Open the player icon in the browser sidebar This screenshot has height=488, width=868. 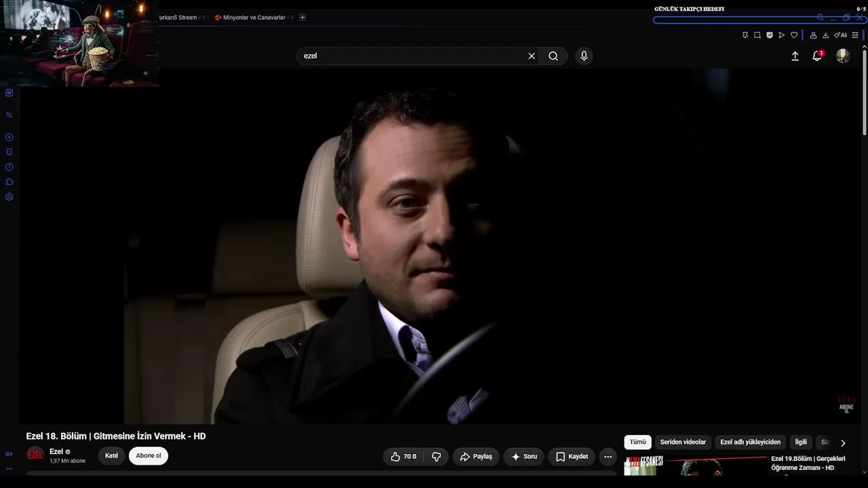tap(9, 138)
